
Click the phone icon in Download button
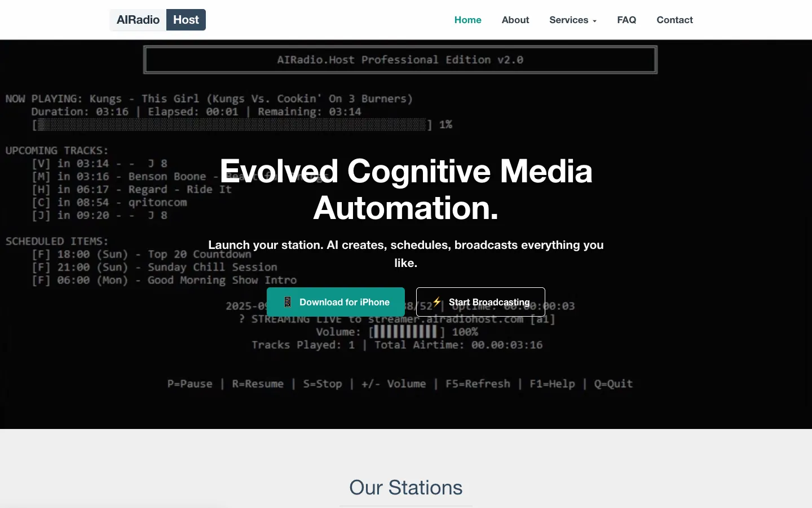point(288,302)
